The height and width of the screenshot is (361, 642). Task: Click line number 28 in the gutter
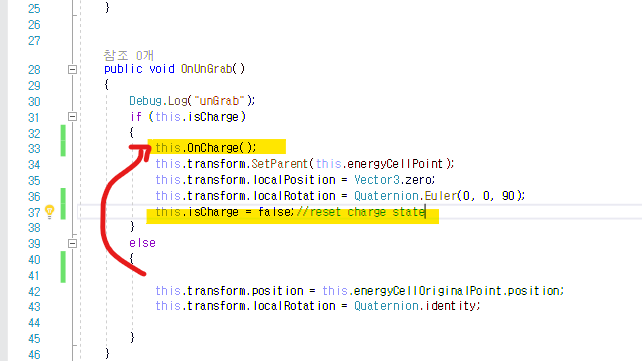pos(34,70)
